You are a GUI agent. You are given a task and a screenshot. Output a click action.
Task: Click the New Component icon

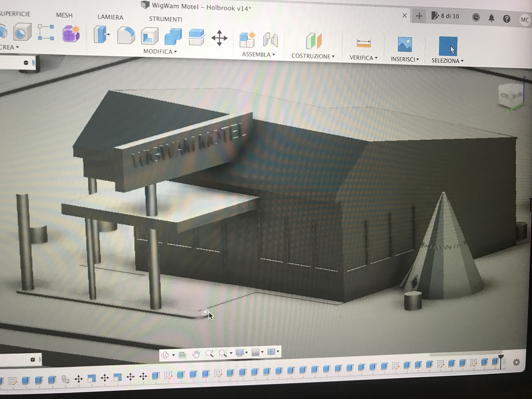[247, 39]
